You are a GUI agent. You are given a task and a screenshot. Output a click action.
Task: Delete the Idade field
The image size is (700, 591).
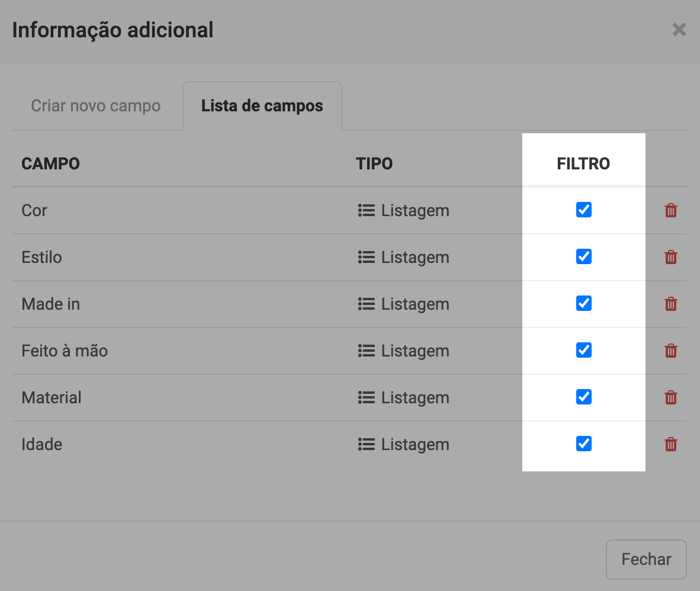pos(670,444)
